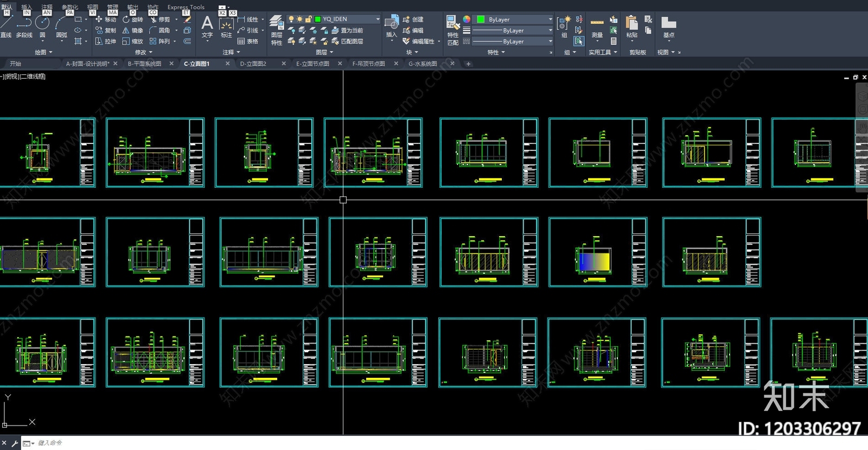Select the Measure (测量) ruler tool
868x450 pixels.
click(597, 27)
